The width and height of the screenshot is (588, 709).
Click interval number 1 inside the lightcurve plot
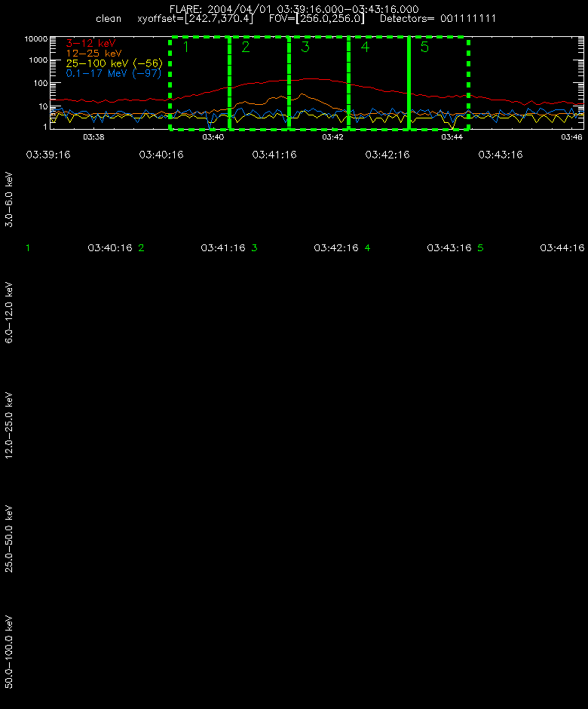tap(185, 47)
